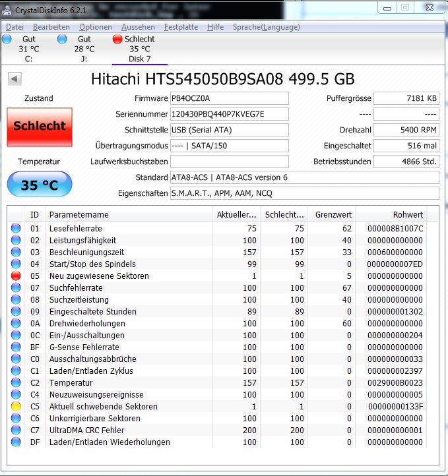The image size is (448, 476).
Task: Click the CrystalDiskInfo title bar app icon
Action: pyautogui.click(x=7, y=10)
